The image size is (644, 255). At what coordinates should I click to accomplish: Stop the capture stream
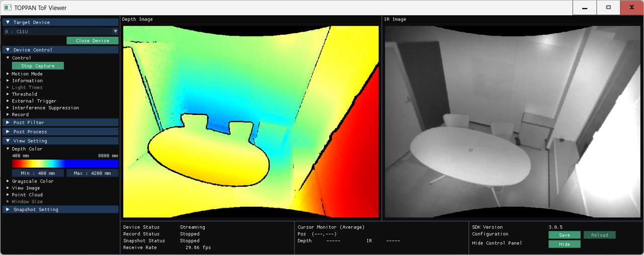click(38, 66)
